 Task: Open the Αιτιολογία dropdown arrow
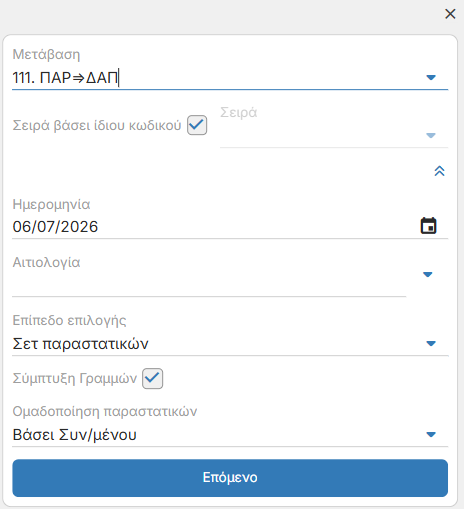(428, 274)
